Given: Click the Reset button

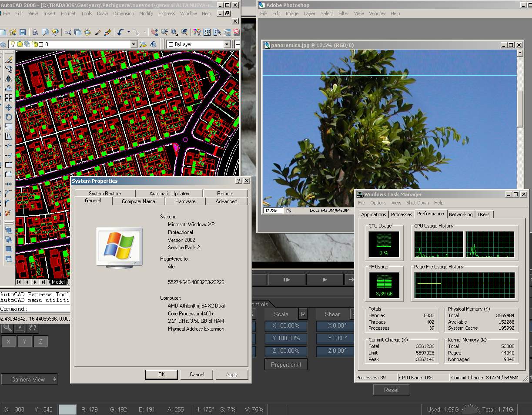Looking at the screenshot, I should 391,390.
